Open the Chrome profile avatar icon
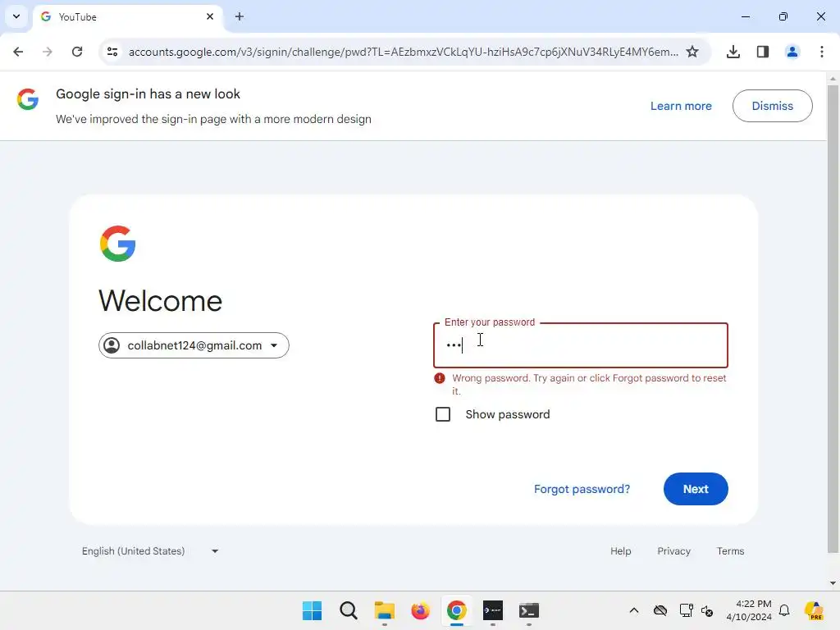This screenshot has height=630, width=840. coord(792,52)
